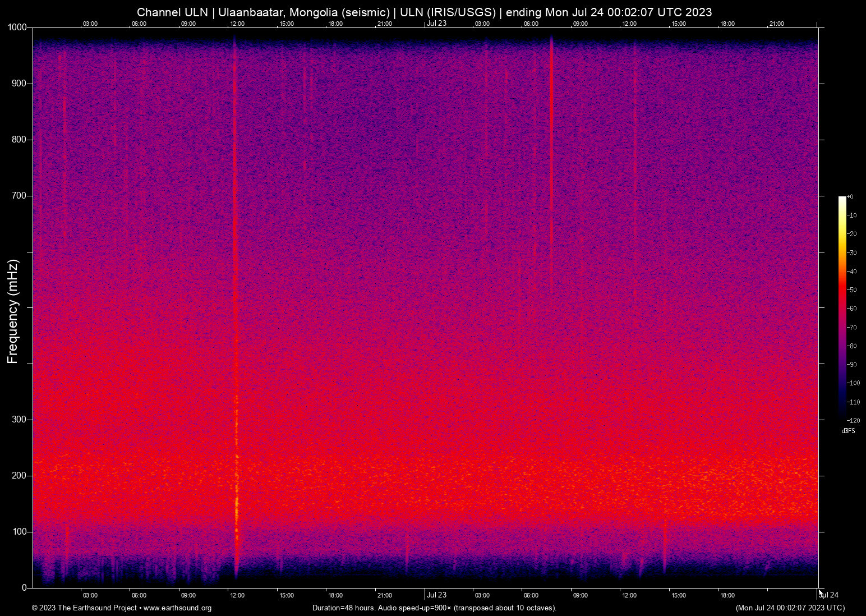Click the '-30' color scale label
The width and height of the screenshot is (866, 616).
852,253
